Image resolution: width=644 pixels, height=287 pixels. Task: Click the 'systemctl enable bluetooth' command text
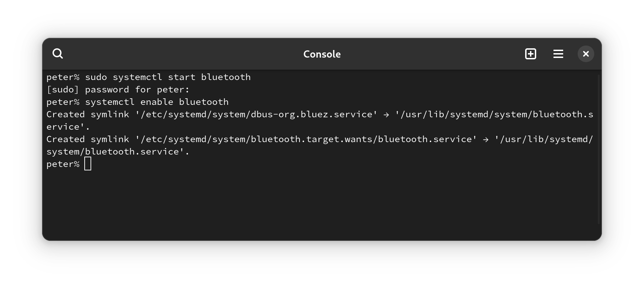point(157,102)
